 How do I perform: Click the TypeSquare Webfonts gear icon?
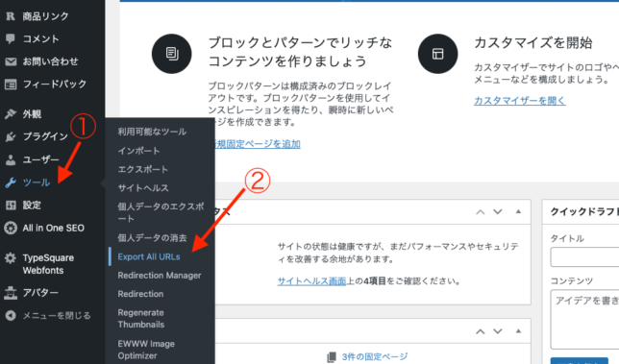(11, 258)
